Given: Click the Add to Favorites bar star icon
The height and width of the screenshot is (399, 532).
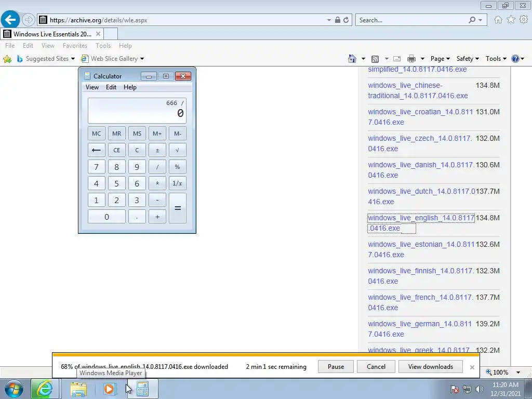Looking at the screenshot, I should (x=7, y=59).
